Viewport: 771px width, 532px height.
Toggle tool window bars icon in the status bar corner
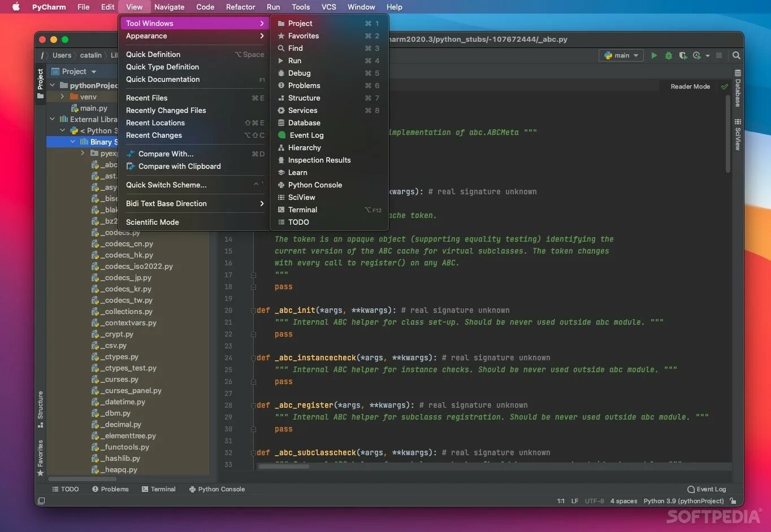point(41,501)
